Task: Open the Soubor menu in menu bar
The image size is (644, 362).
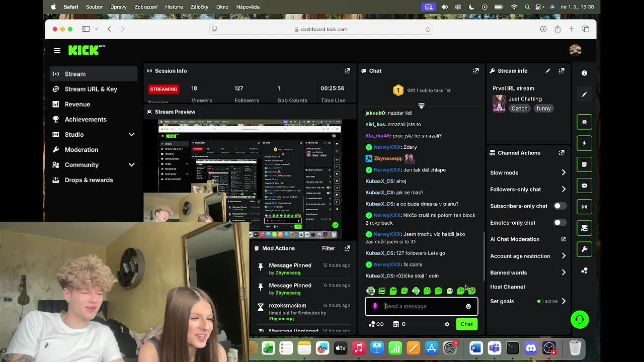Action: click(x=94, y=7)
